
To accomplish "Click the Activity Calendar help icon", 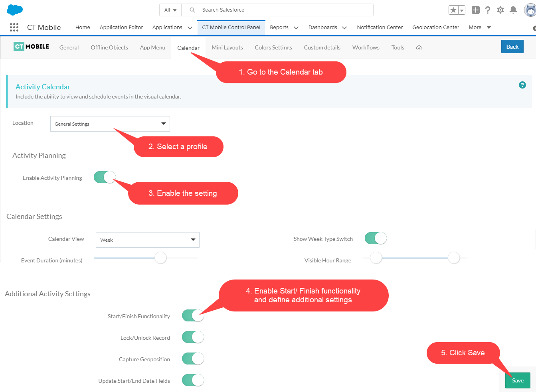I will [522, 85].
